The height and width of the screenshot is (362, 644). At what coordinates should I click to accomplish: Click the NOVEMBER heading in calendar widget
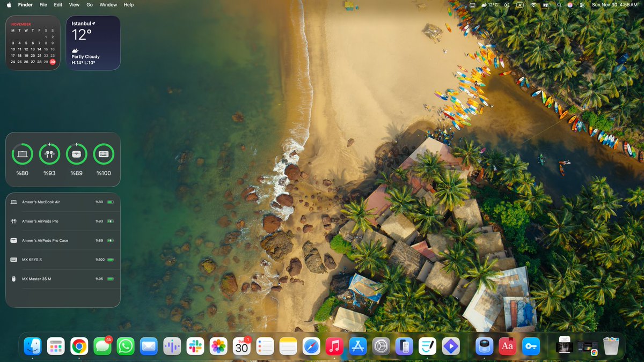tap(21, 24)
